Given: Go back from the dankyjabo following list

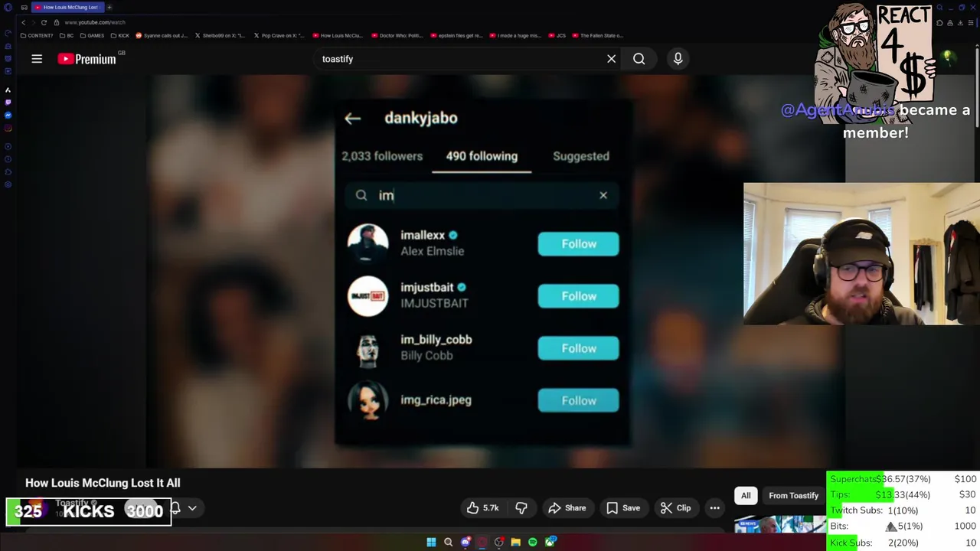Looking at the screenshot, I should point(352,118).
